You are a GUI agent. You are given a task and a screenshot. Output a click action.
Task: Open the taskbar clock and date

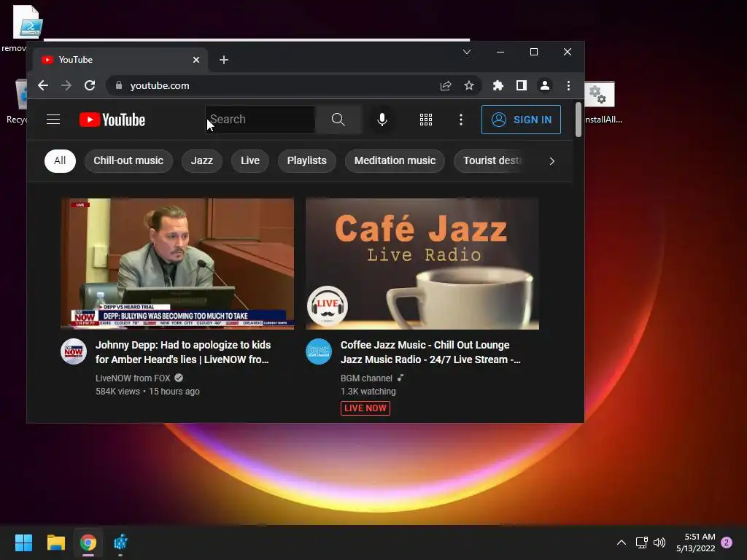click(695, 542)
